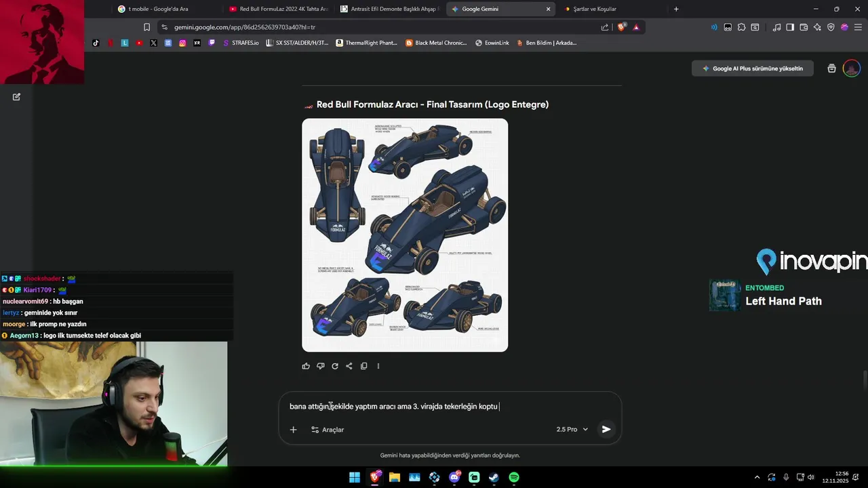Open the Black Metal Chronic... bookmark
Viewport: 868px width, 488px height.
(x=436, y=43)
